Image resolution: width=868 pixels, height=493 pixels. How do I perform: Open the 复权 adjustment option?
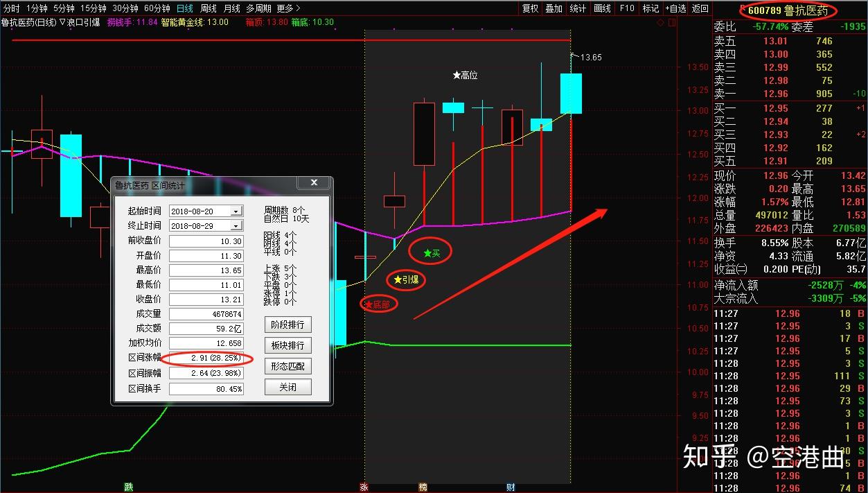tap(531, 8)
